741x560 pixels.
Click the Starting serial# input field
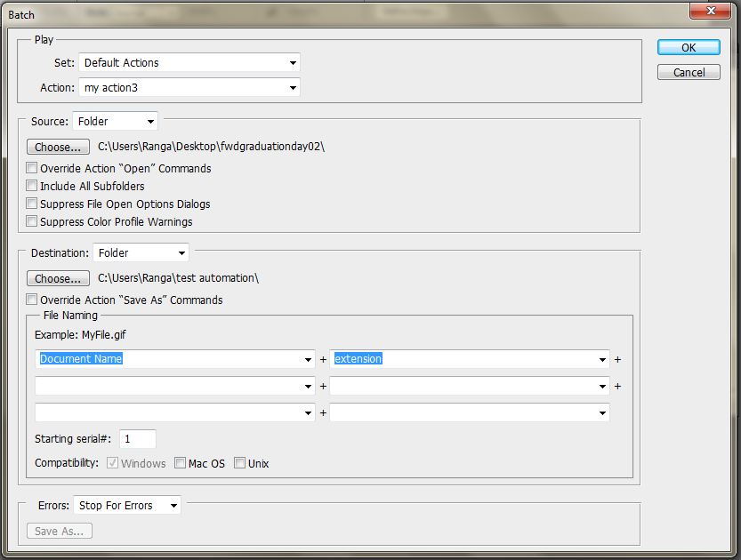click(x=138, y=439)
